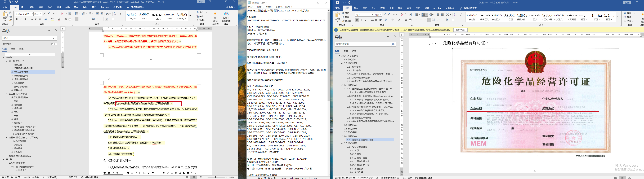Viewport: 644px width, 179px height.
Task: Toggle justify alignment in right Word ribbon
Action: [x=429, y=20]
